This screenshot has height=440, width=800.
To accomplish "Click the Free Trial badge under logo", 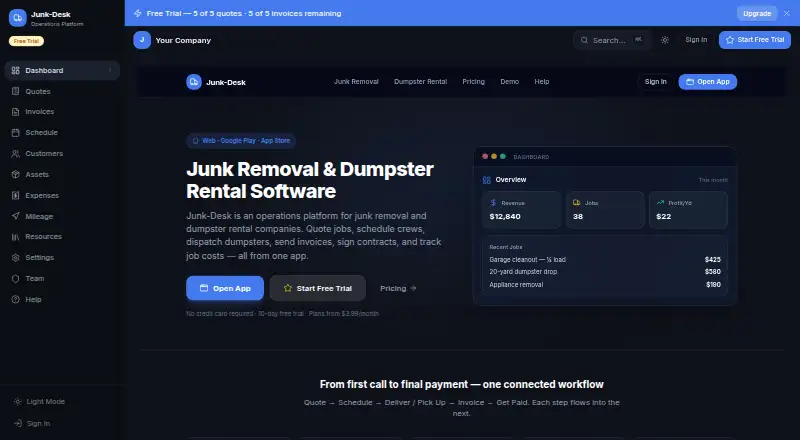I will [x=26, y=41].
